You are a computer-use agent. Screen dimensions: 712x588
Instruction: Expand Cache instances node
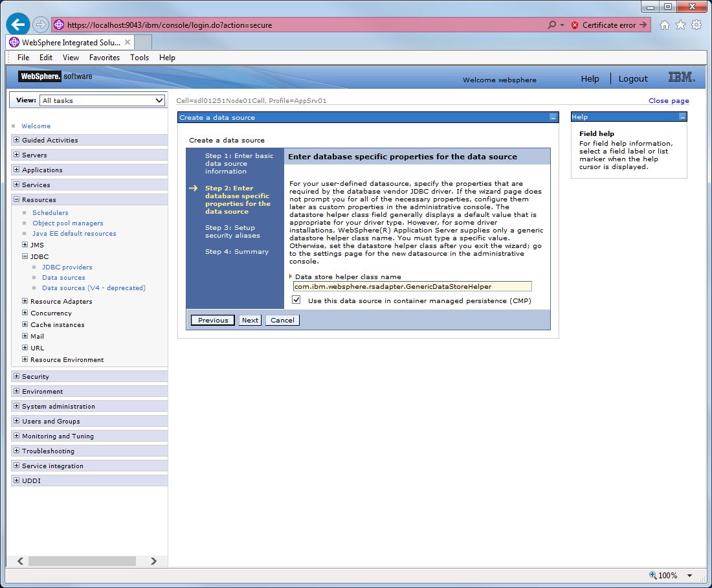tap(25, 324)
